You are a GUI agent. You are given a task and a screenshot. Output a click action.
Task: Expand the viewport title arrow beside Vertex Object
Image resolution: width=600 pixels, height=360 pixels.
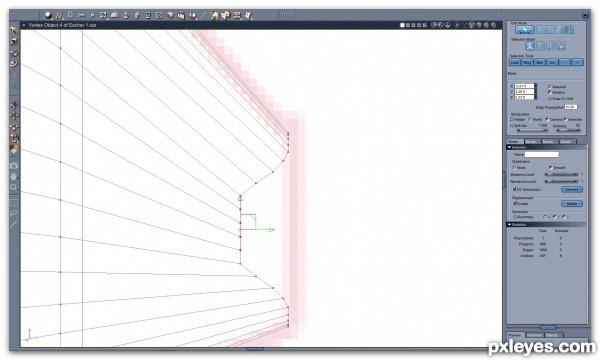(x=24, y=25)
